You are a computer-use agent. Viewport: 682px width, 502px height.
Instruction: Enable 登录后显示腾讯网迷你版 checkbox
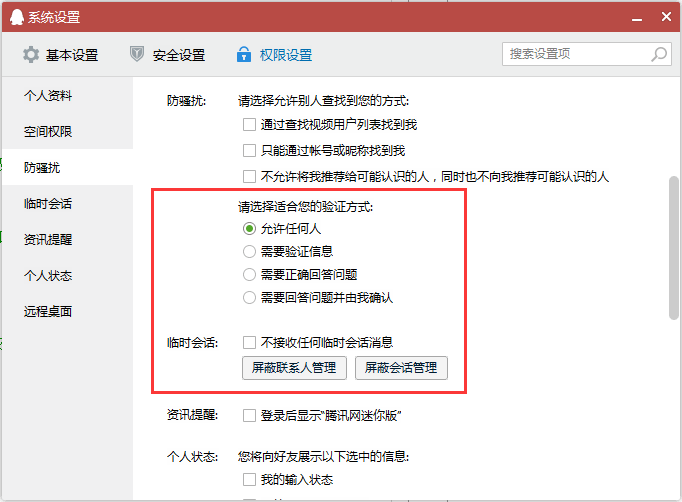(x=249, y=415)
